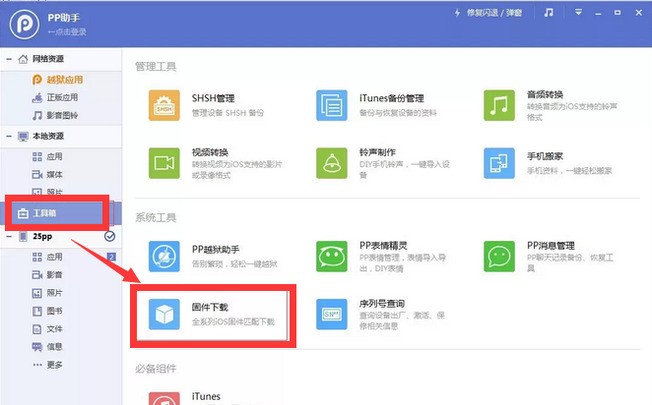Click the 铃声制作 title text

tap(378, 152)
